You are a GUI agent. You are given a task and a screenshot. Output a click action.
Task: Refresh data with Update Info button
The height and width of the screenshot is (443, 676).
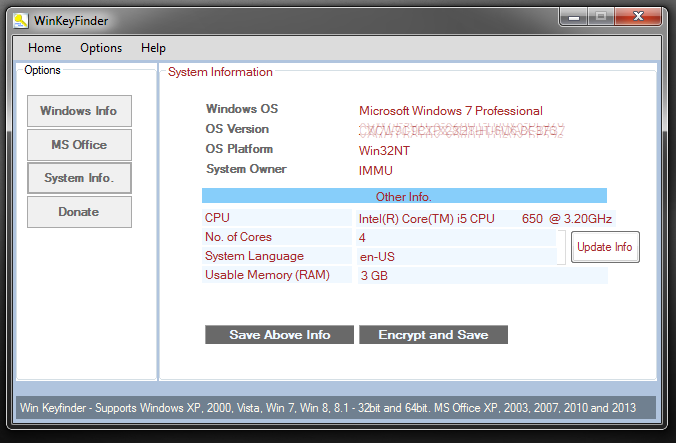605,247
